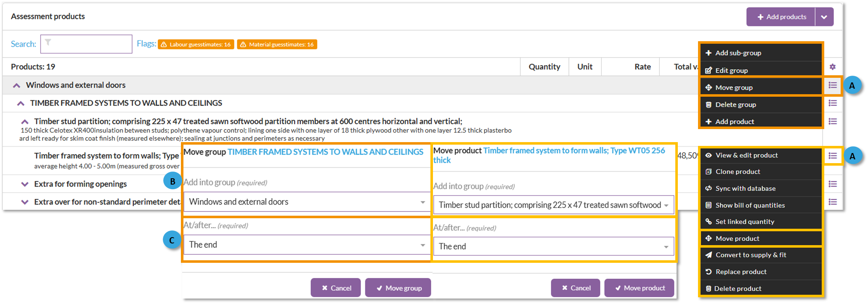Collapse the Windows and external doors group
The height and width of the screenshot is (304, 868).
16,85
